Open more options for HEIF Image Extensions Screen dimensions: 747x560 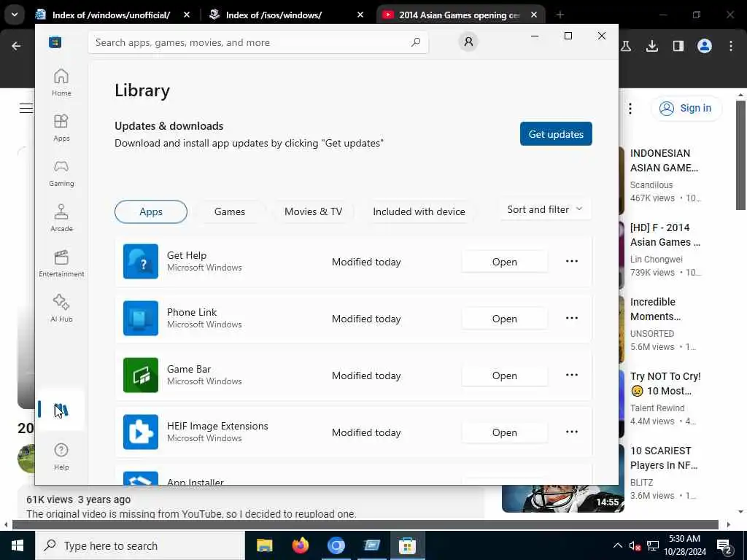tap(572, 432)
